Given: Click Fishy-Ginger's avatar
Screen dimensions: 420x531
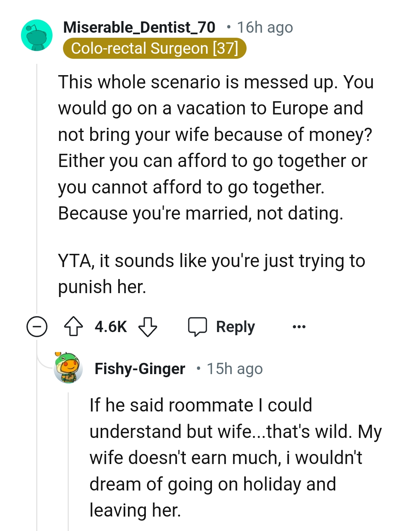Looking at the screenshot, I should coord(69,369).
